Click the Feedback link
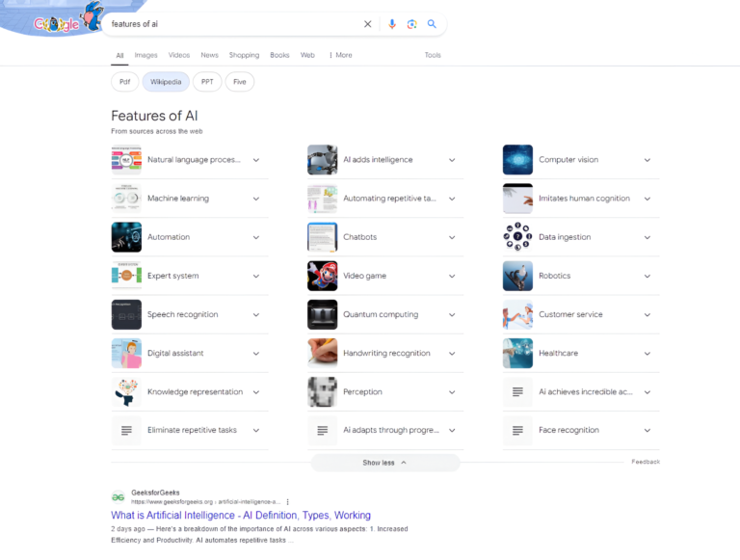The image size is (740, 560). click(x=646, y=462)
